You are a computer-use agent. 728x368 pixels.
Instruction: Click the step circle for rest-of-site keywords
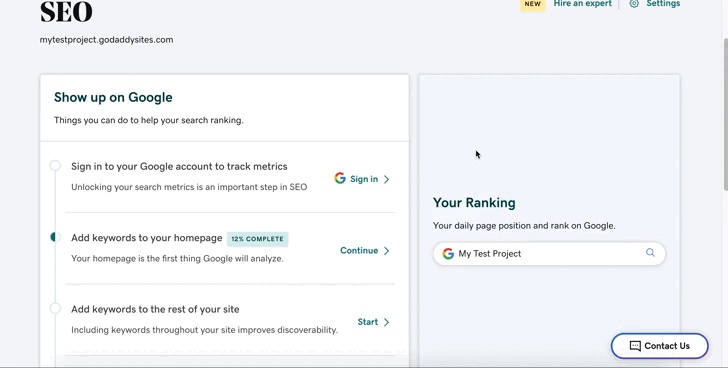click(55, 309)
